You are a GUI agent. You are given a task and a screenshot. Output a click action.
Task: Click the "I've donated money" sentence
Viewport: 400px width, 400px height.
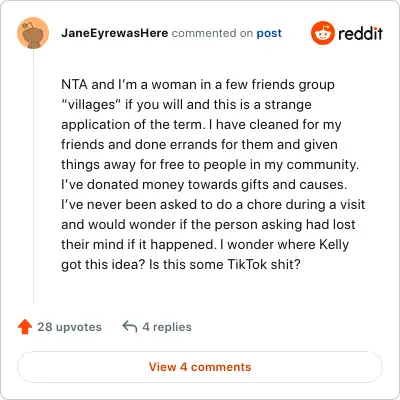pyautogui.click(x=204, y=185)
